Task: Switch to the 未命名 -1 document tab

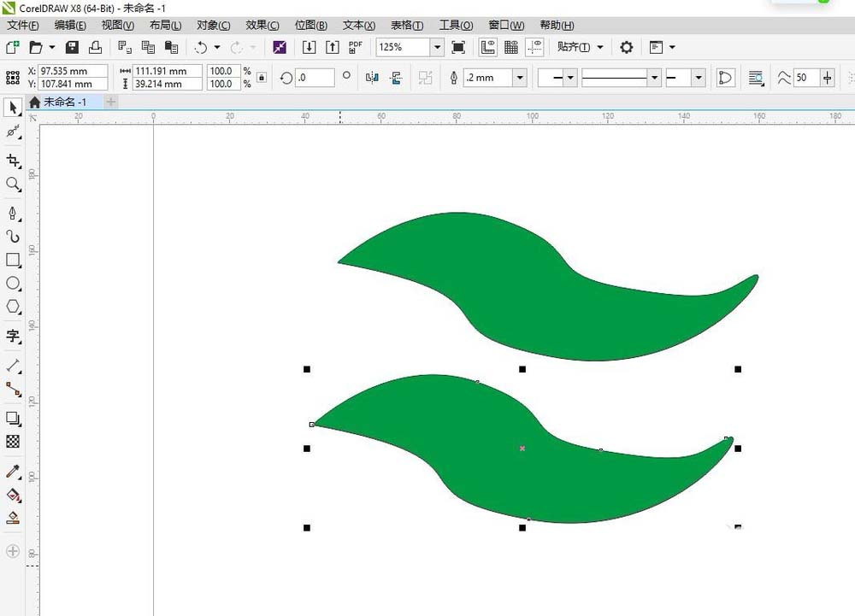Action: [x=64, y=102]
